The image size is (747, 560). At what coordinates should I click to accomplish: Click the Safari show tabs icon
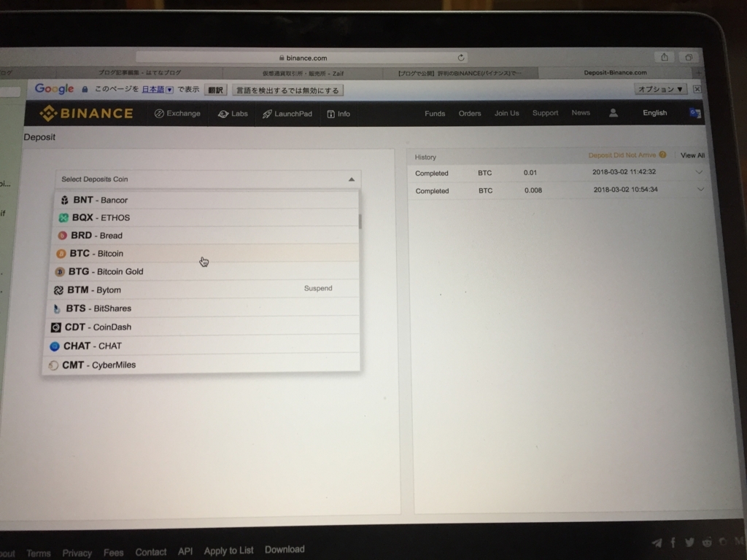689,57
